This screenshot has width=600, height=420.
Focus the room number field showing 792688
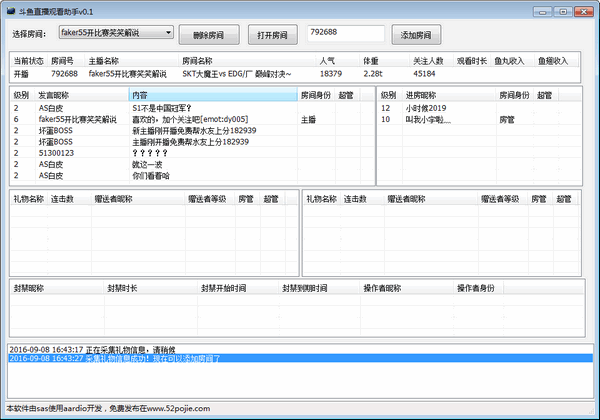click(346, 33)
